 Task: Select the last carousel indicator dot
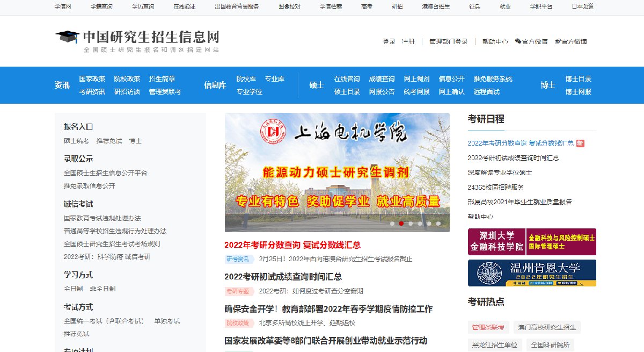438,224
